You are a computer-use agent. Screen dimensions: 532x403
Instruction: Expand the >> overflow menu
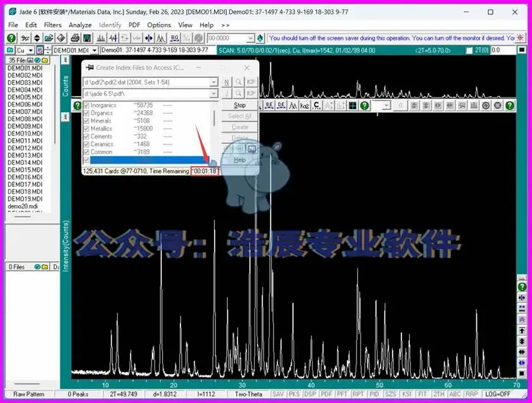pos(225,25)
